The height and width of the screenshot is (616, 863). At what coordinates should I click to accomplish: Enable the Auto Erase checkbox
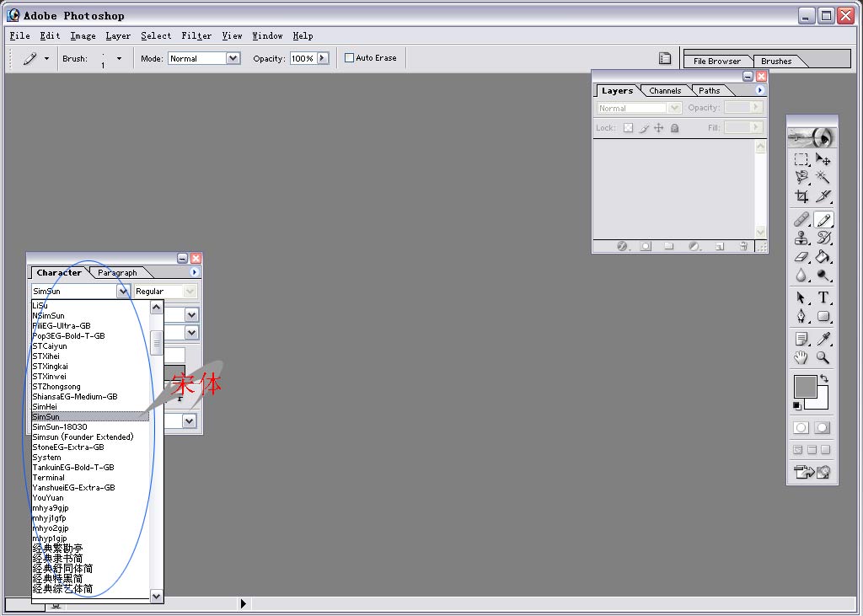(x=349, y=58)
